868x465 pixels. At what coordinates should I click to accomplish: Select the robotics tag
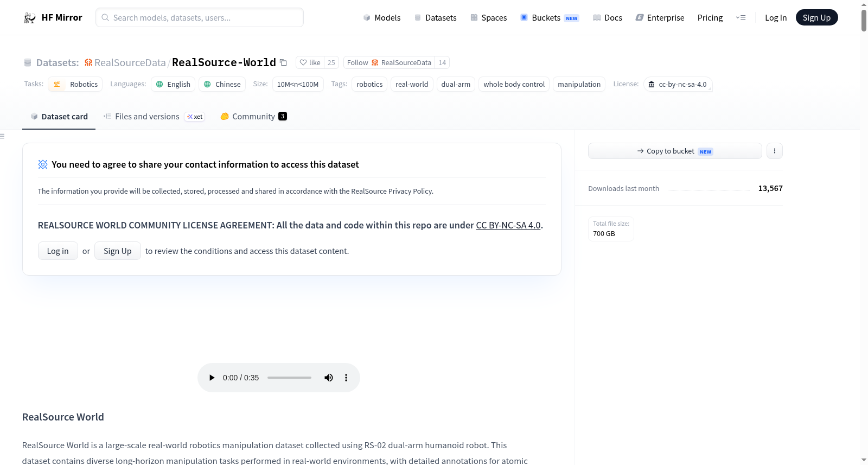pyautogui.click(x=369, y=84)
